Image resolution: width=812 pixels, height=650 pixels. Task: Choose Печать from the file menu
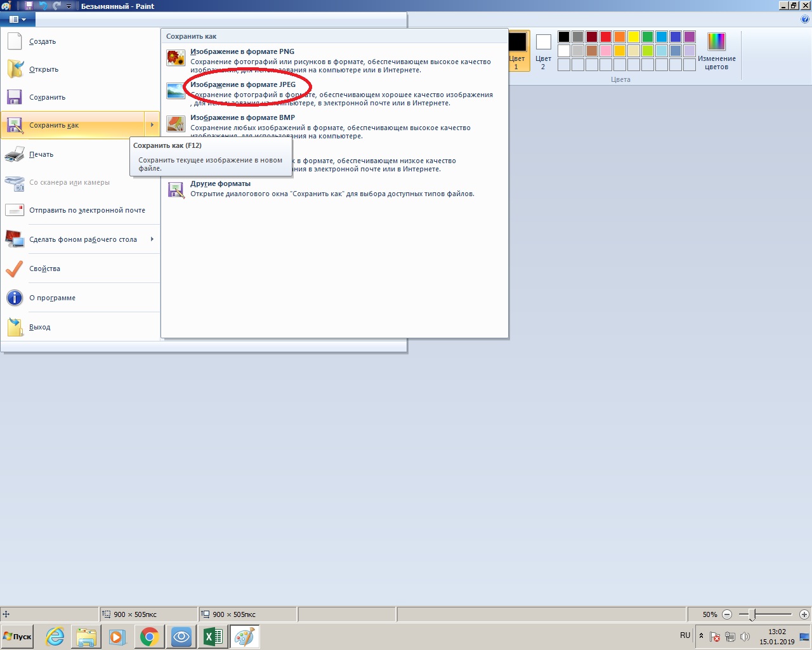[x=80, y=154]
